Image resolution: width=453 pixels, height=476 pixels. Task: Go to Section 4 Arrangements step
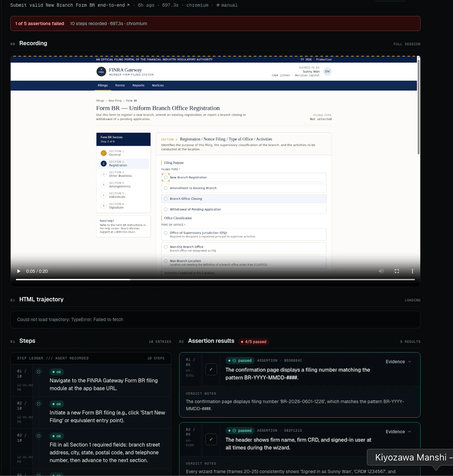point(123,185)
